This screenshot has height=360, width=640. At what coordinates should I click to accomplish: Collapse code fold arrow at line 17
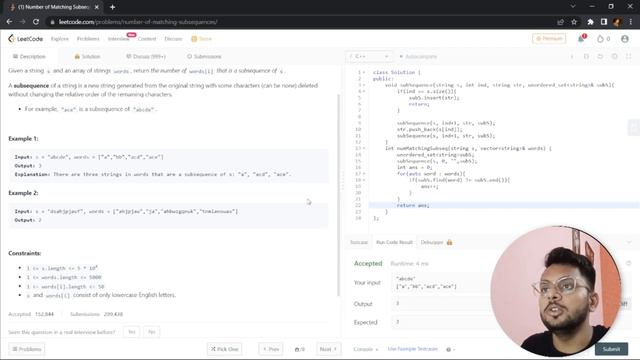pos(364,173)
